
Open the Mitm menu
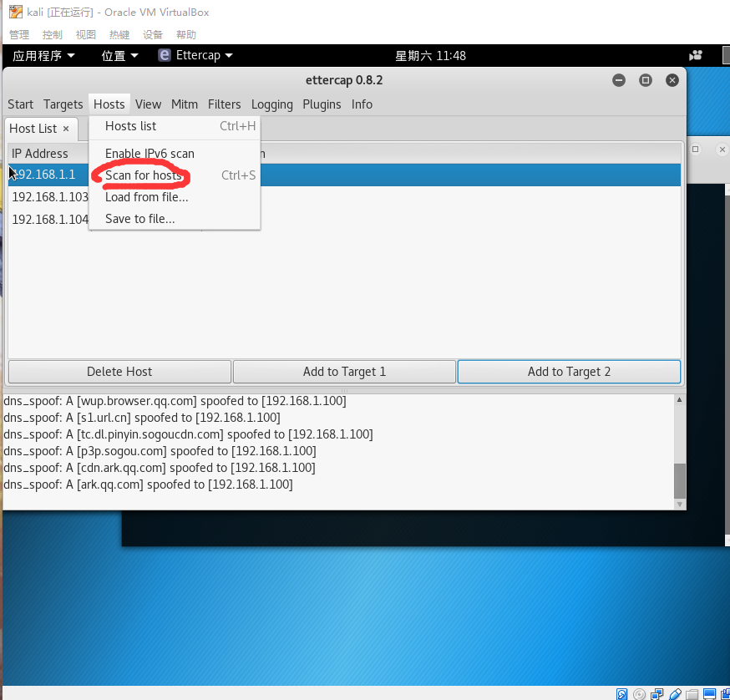(x=184, y=104)
